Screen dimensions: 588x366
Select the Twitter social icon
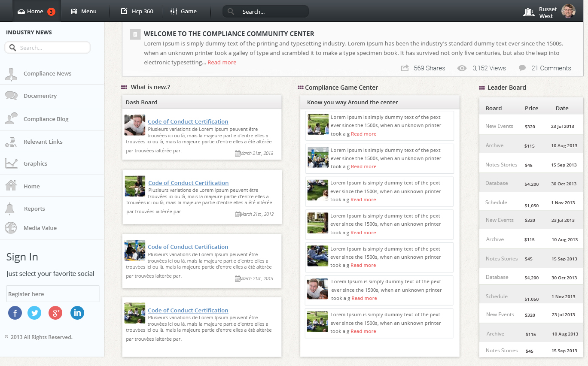tap(34, 313)
